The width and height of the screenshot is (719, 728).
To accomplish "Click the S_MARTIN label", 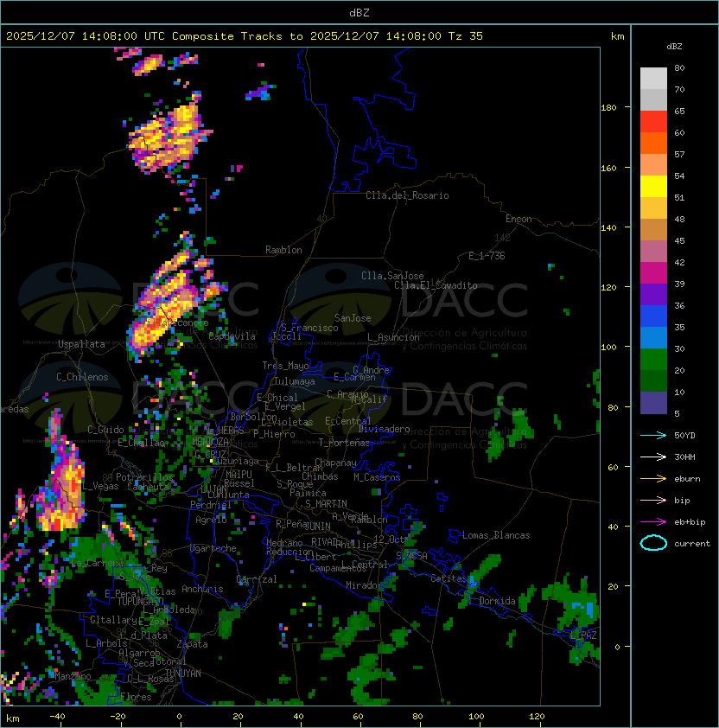I will 326,504.
